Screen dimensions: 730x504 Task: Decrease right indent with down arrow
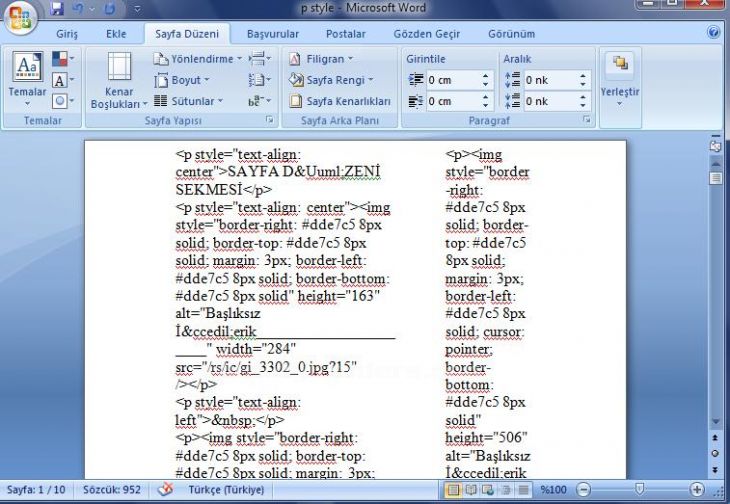(486, 106)
